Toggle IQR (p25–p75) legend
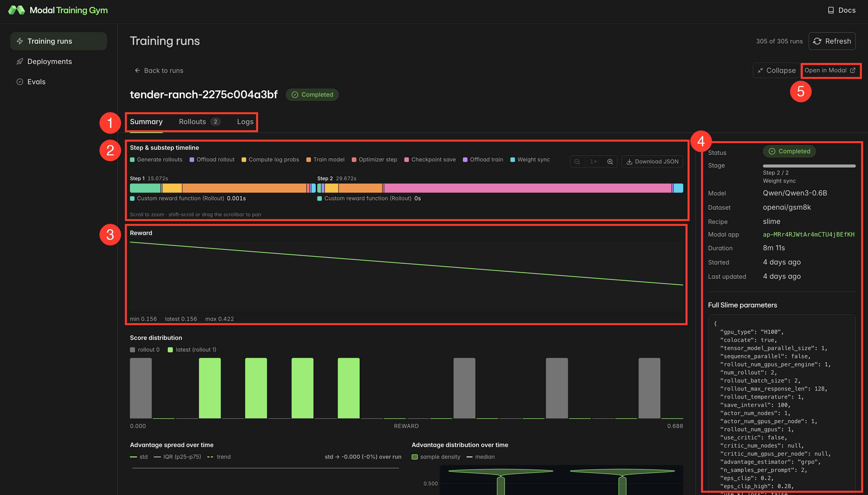 click(177, 457)
